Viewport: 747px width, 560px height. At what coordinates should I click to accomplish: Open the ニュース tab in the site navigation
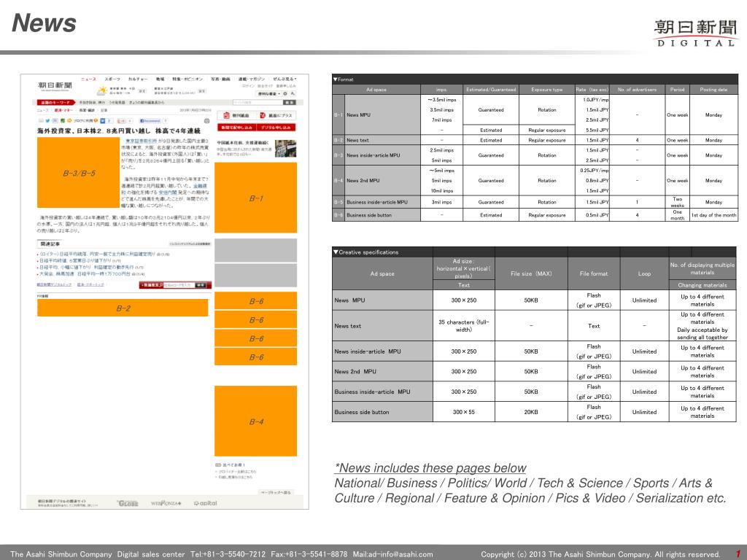click(88, 79)
